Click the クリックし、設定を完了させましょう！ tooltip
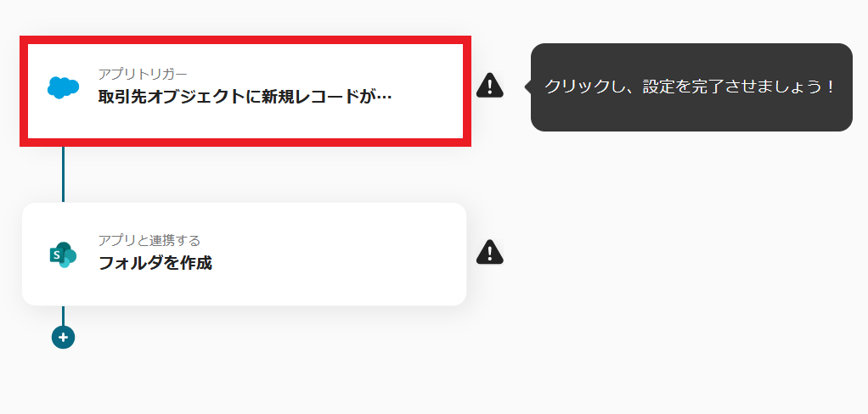This screenshot has width=868, height=414. point(691,87)
